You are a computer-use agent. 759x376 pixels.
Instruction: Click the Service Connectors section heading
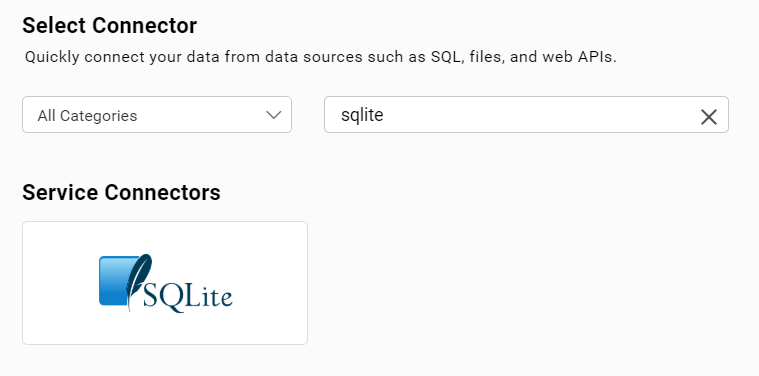click(x=121, y=192)
